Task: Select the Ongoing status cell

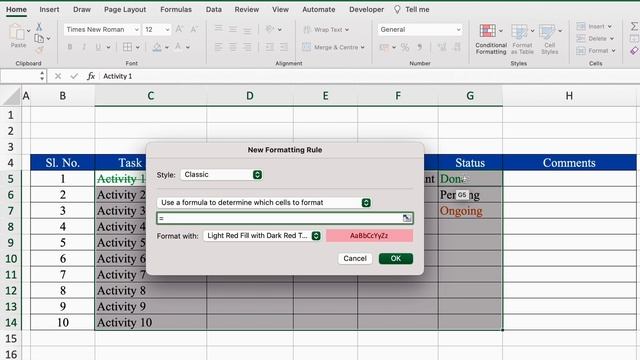Action: tap(470, 211)
